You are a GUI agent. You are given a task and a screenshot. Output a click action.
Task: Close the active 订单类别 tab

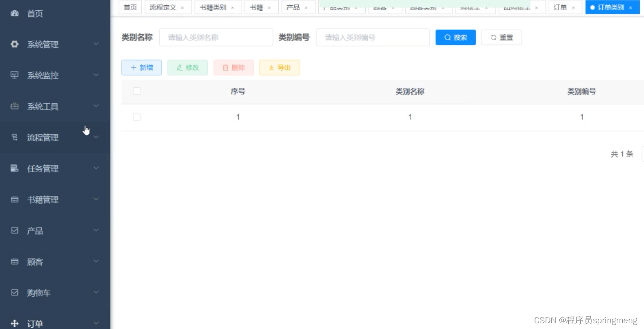pos(631,8)
